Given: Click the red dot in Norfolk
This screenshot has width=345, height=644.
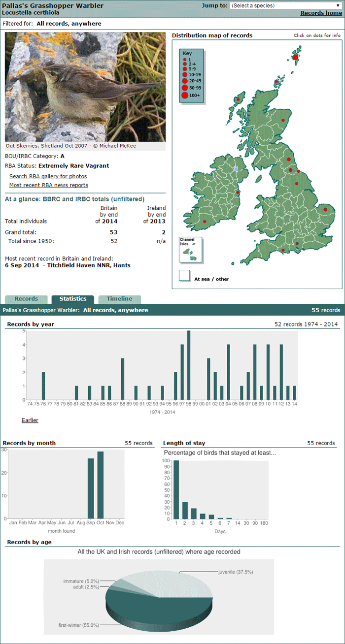Looking at the screenshot, I should pyautogui.click(x=326, y=210).
